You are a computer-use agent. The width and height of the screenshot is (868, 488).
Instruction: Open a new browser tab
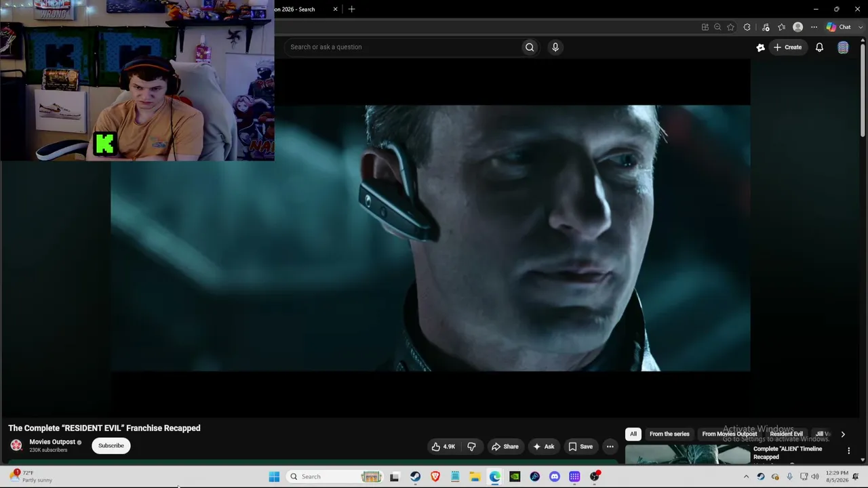coord(351,9)
